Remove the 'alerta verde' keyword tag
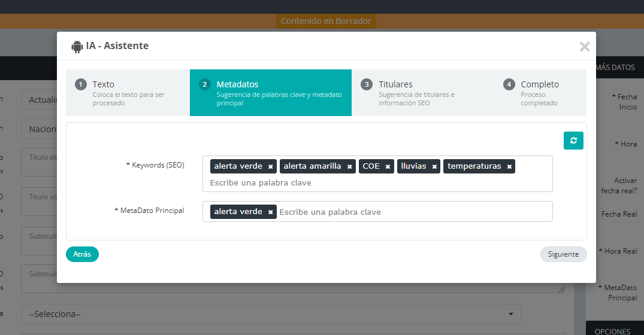 [271, 167]
